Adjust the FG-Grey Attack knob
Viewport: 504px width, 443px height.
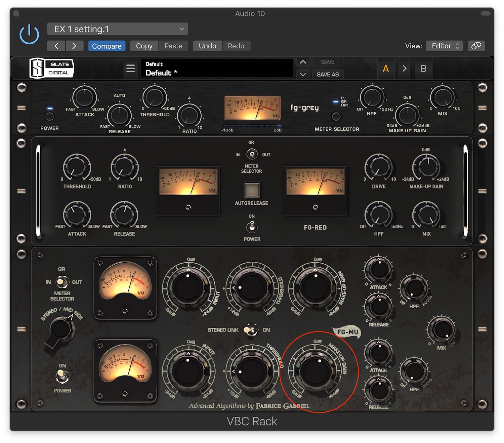pyautogui.click(x=84, y=98)
